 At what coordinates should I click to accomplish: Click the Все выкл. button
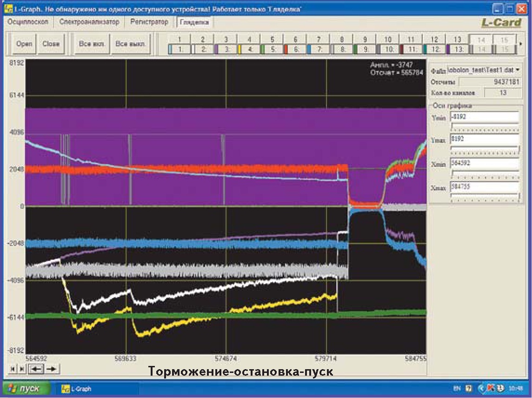tap(131, 44)
